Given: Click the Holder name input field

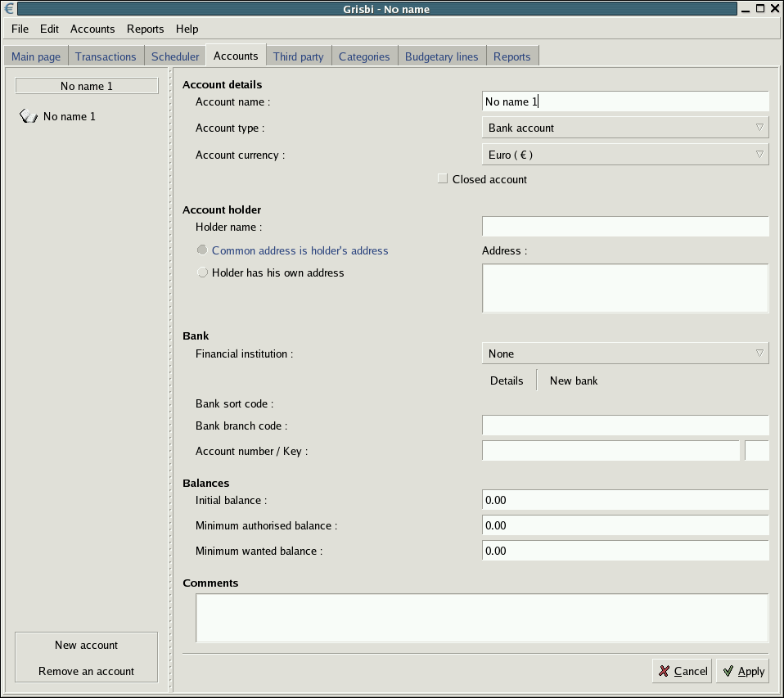Looking at the screenshot, I should [x=625, y=227].
